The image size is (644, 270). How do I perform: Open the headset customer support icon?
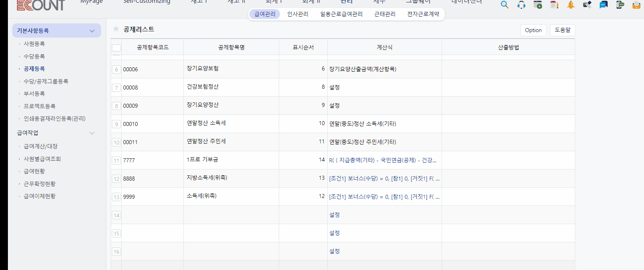point(521,5)
